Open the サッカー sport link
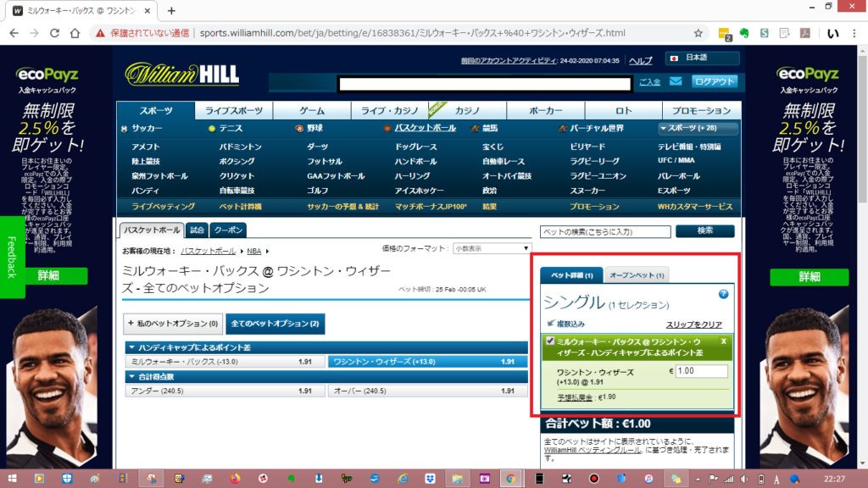 coord(147,129)
